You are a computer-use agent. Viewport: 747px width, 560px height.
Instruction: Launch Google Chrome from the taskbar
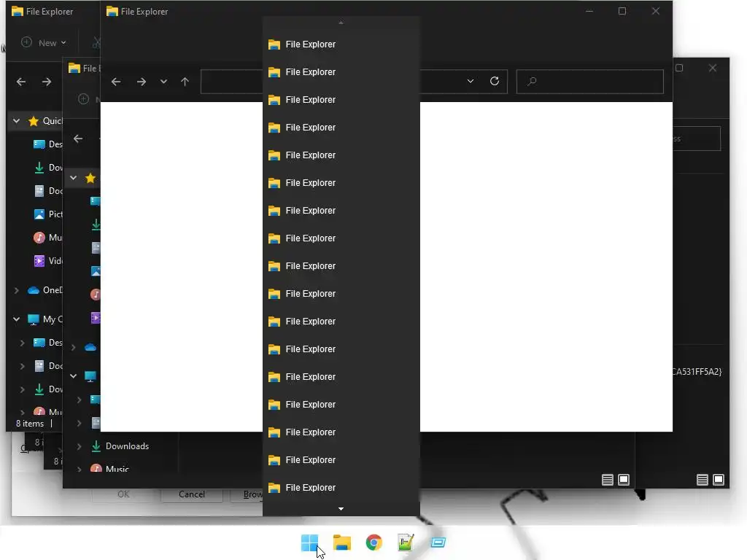pyautogui.click(x=374, y=542)
